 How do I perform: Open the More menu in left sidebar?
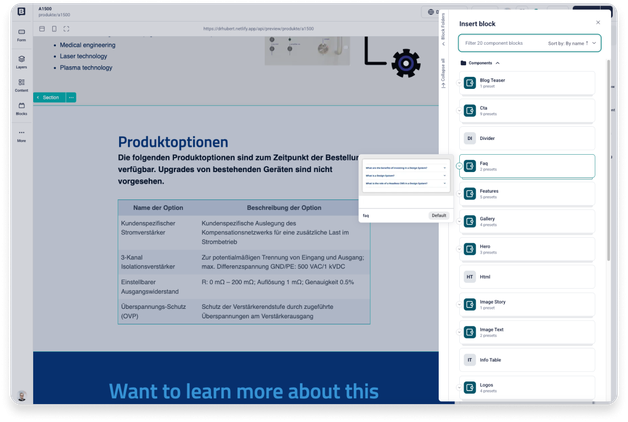pyautogui.click(x=21, y=136)
